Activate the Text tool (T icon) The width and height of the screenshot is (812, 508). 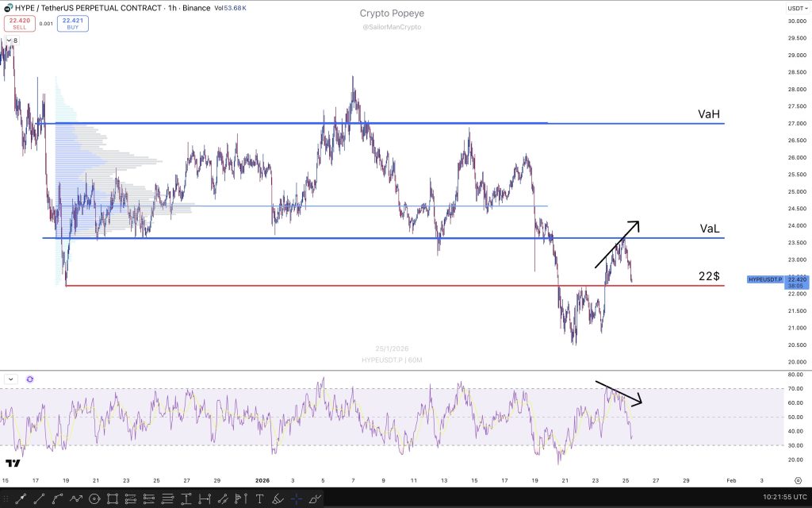point(259,498)
